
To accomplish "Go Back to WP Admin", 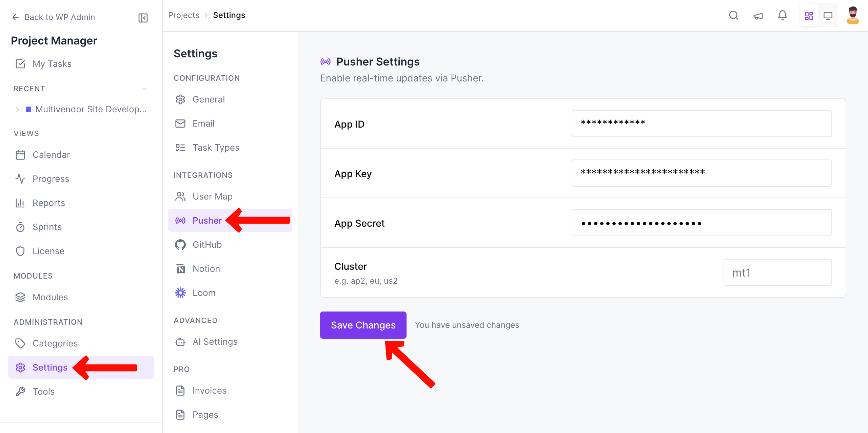I will [59, 17].
